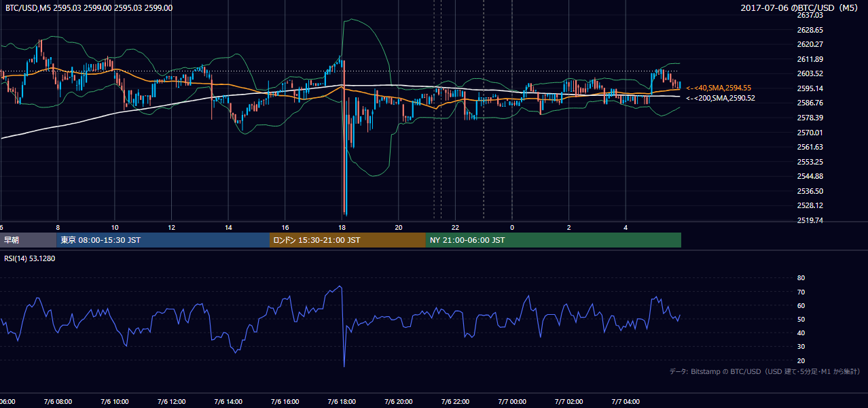Click the 7/6 16:00 time label
The width and height of the screenshot is (868, 408).
285,402
